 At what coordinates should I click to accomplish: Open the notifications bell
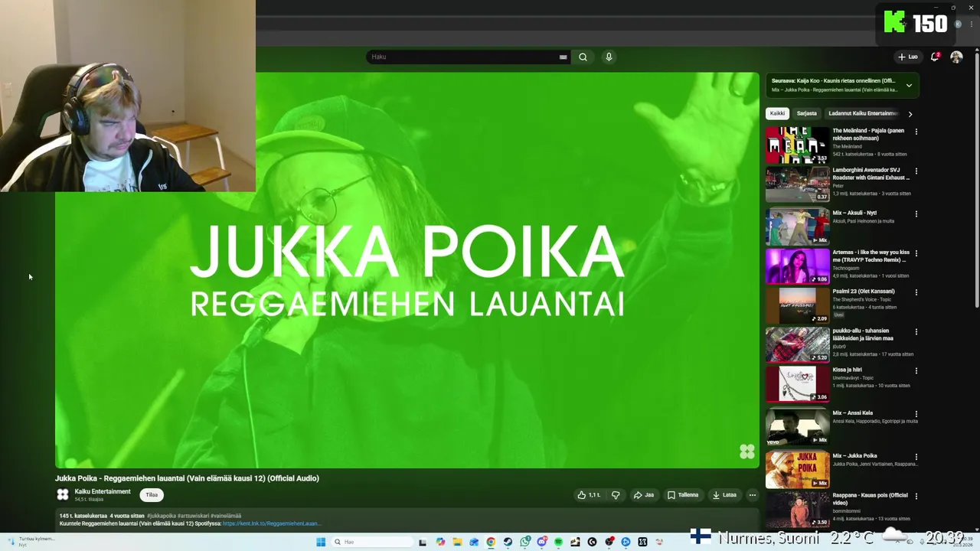935,57
